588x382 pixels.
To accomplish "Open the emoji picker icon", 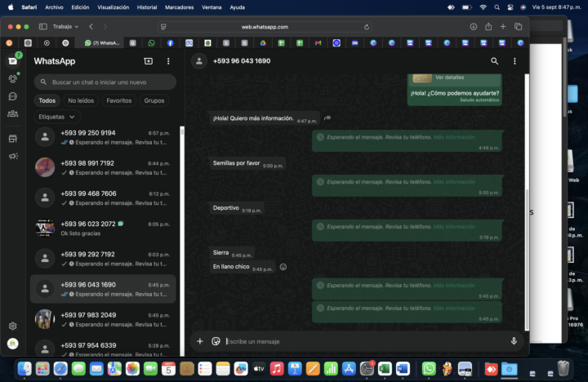I will pyautogui.click(x=216, y=341).
